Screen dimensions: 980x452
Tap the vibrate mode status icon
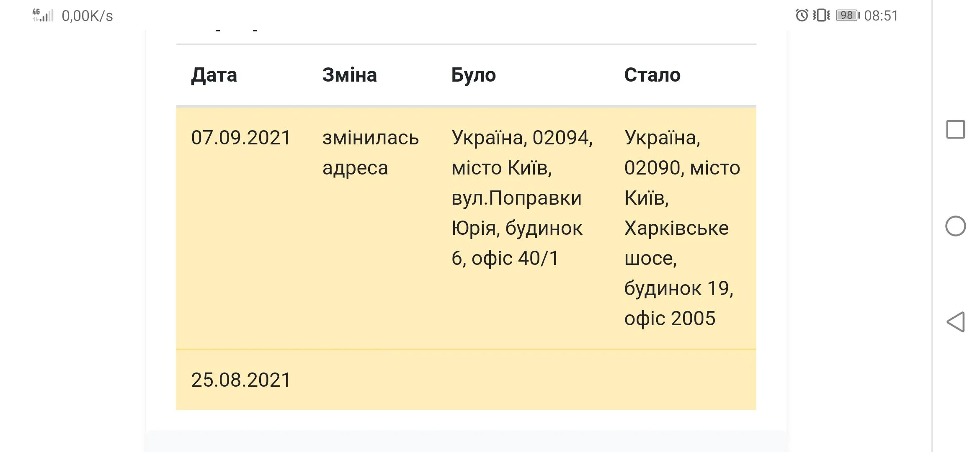click(x=821, y=15)
